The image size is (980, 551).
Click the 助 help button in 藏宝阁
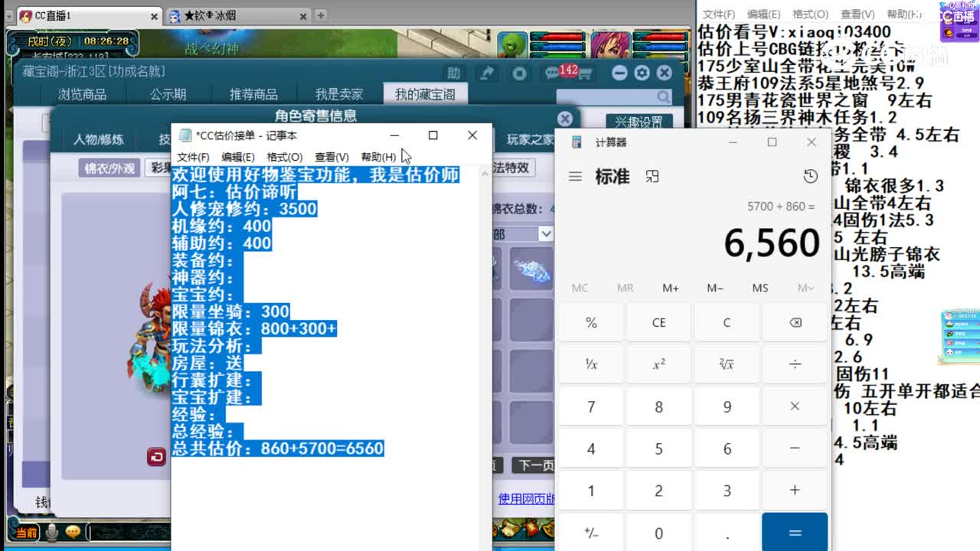coord(453,73)
